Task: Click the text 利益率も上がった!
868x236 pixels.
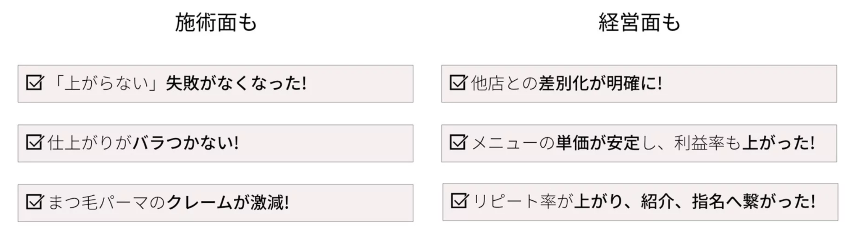Action: click(745, 143)
